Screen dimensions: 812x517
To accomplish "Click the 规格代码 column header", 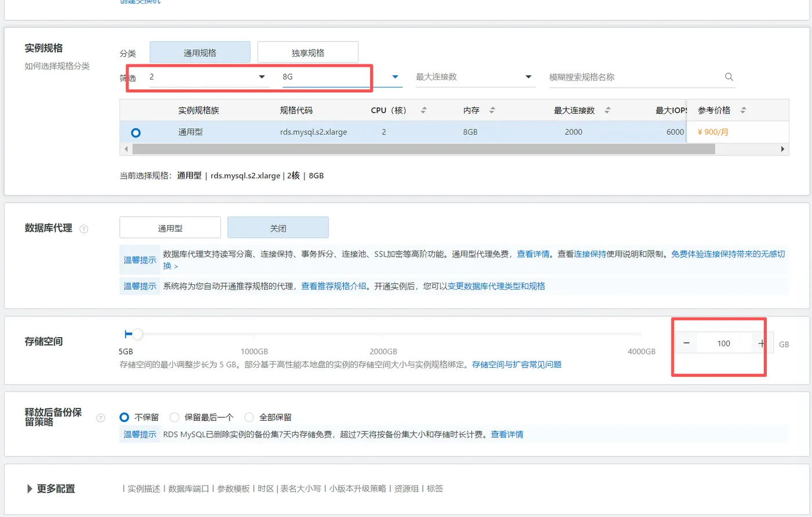I will click(x=296, y=110).
